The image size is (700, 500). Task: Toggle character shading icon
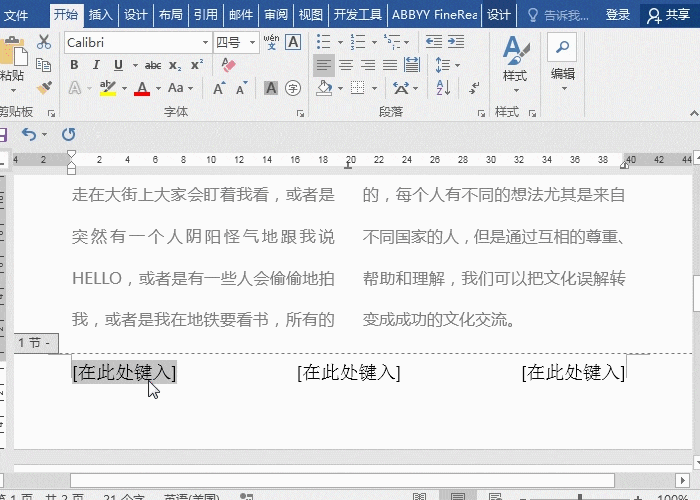(x=271, y=88)
